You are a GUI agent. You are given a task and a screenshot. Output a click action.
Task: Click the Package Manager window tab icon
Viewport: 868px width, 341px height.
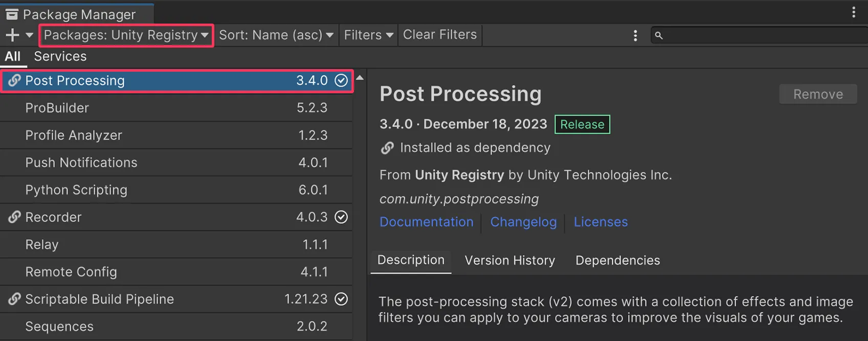click(12, 14)
